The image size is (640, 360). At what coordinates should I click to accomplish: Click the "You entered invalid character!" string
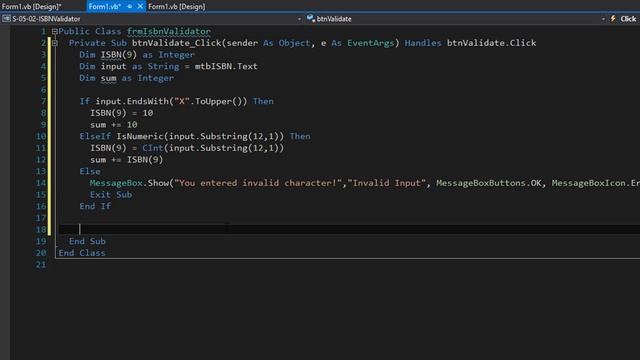coord(258,183)
